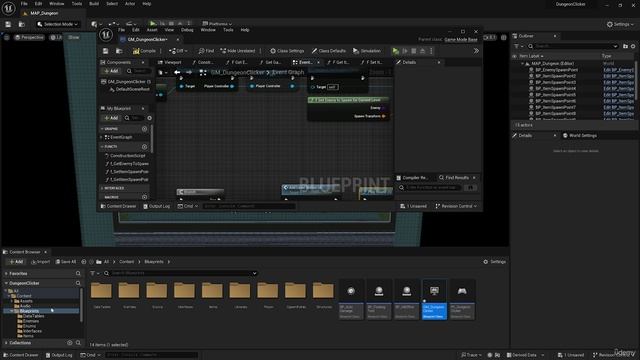Image resolution: width=640 pixels, height=360 pixels.
Task: Expand Blueprint toolbar overflow chevrons
Action: (476, 51)
